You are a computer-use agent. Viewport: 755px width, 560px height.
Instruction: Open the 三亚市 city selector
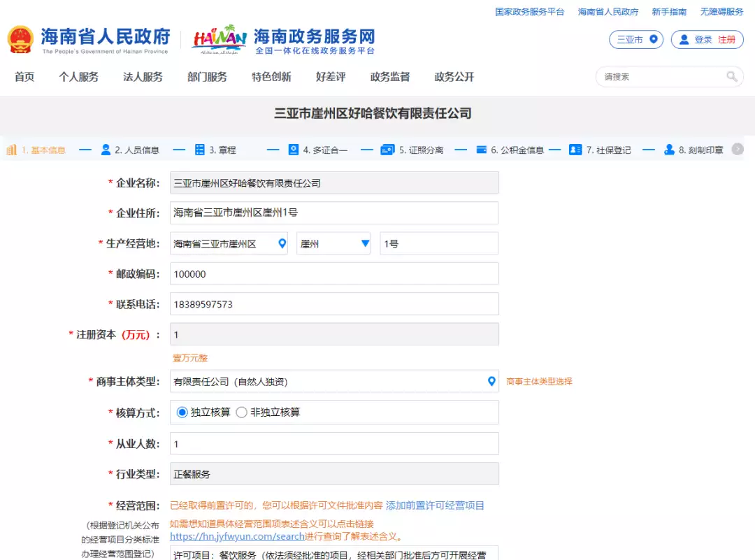[635, 40]
